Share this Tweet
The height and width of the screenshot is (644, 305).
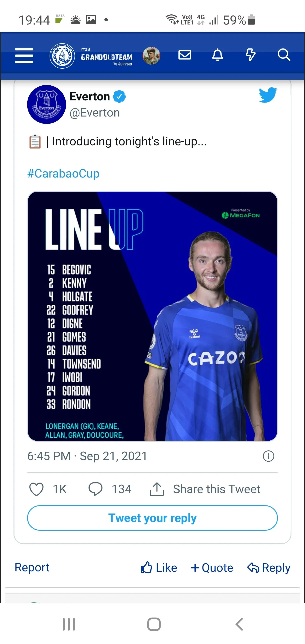coord(205,489)
